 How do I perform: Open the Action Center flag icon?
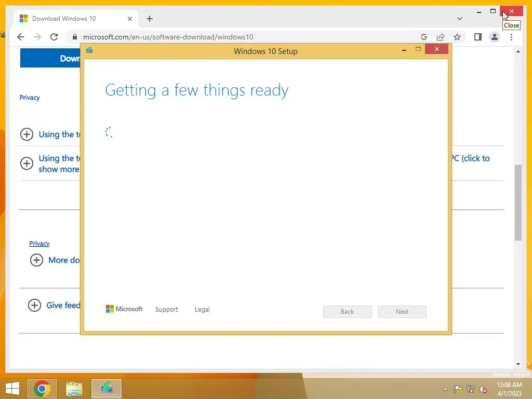[x=458, y=389]
